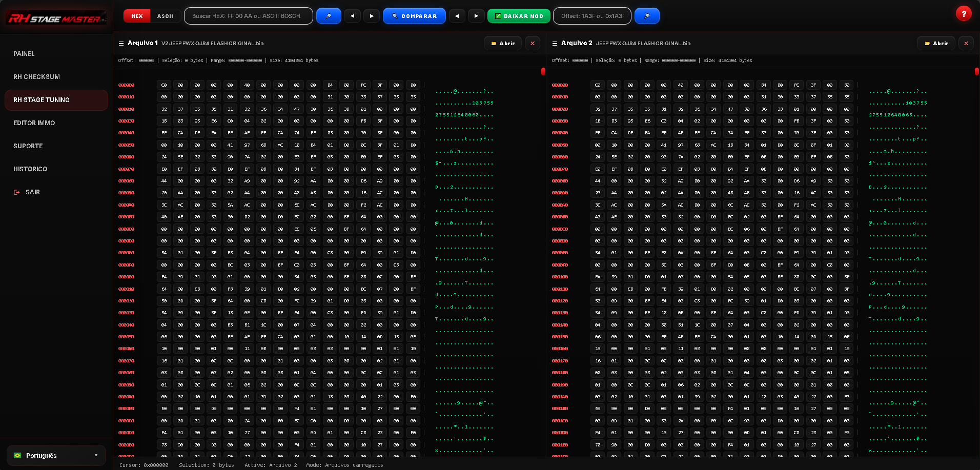
Task: Go to next search result arrow
Action: (372, 16)
